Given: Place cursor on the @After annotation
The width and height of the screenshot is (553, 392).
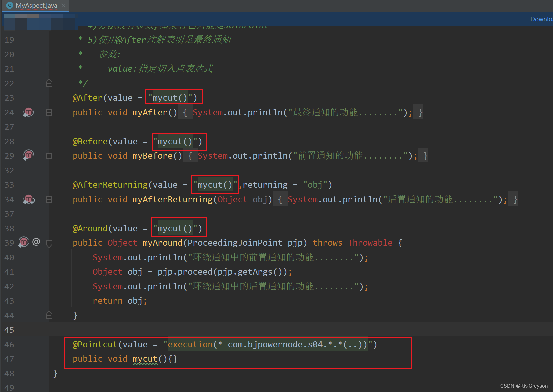Looking at the screenshot, I should tap(88, 98).
